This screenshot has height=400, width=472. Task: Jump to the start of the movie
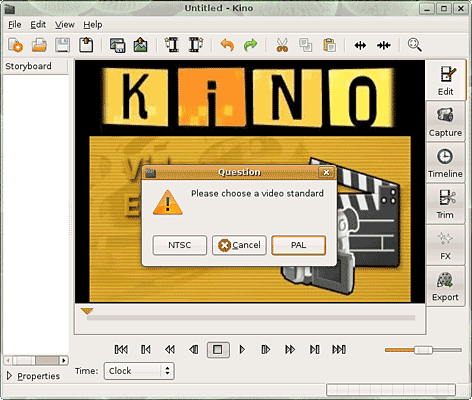pyautogui.click(x=121, y=349)
